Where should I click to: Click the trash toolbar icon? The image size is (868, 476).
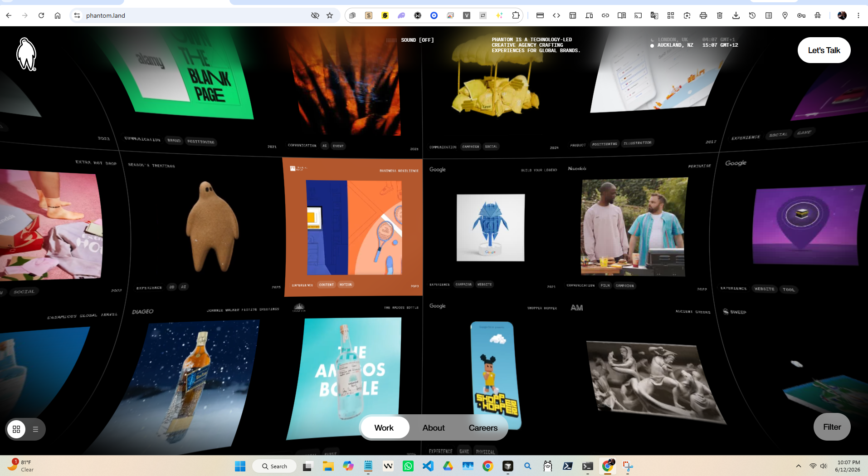(x=720, y=15)
